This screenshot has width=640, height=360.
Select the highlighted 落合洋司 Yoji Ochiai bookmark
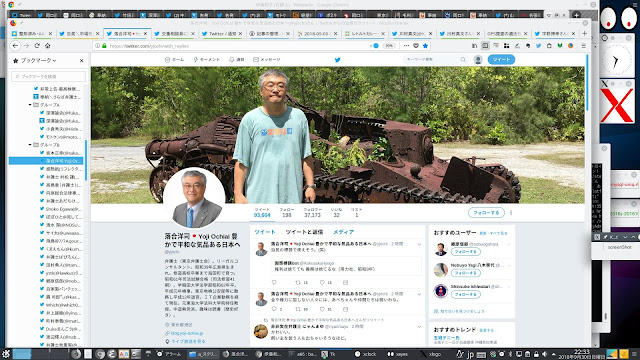[46, 161]
